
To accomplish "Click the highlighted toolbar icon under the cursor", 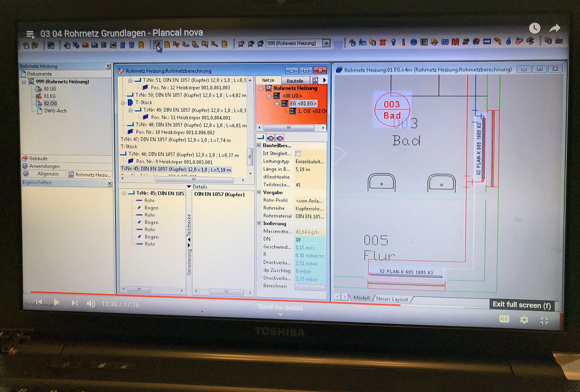I will (157, 45).
